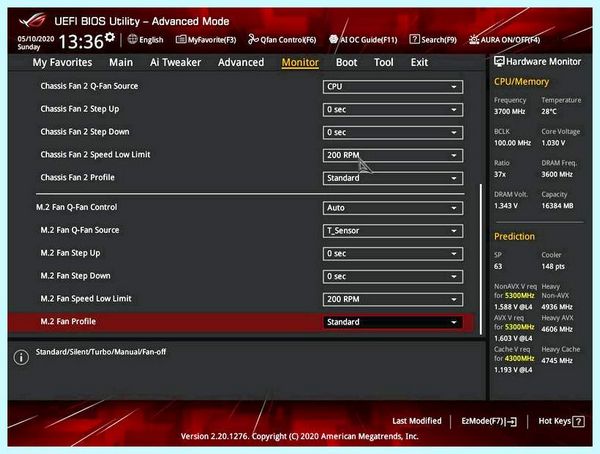
Task: Open the Ai Tweaker tab
Action: pyautogui.click(x=175, y=62)
